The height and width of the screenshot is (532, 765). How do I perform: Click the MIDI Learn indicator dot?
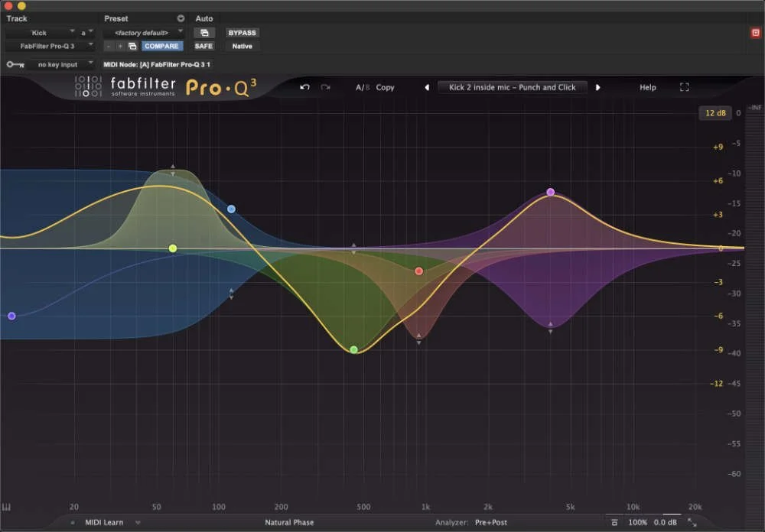coord(73,522)
